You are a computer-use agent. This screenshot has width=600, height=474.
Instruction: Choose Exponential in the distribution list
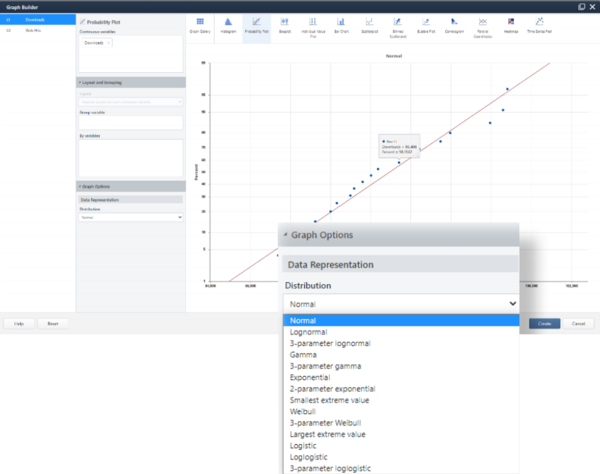(x=401, y=377)
